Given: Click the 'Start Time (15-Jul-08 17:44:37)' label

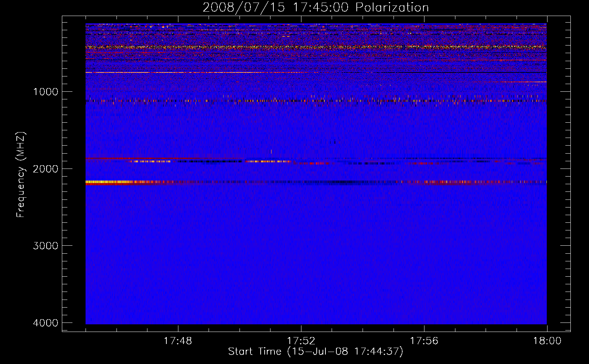Looking at the screenshot, I should [316, 352].
